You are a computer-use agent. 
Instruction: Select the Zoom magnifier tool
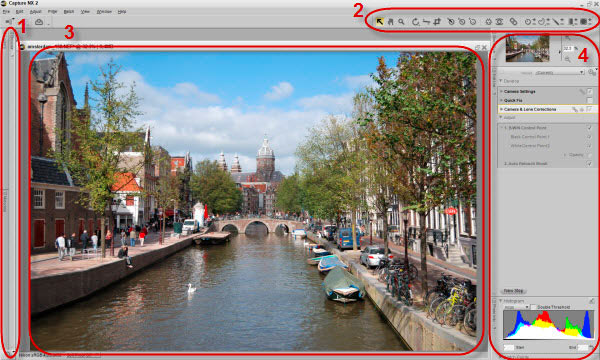pos(401,22)
